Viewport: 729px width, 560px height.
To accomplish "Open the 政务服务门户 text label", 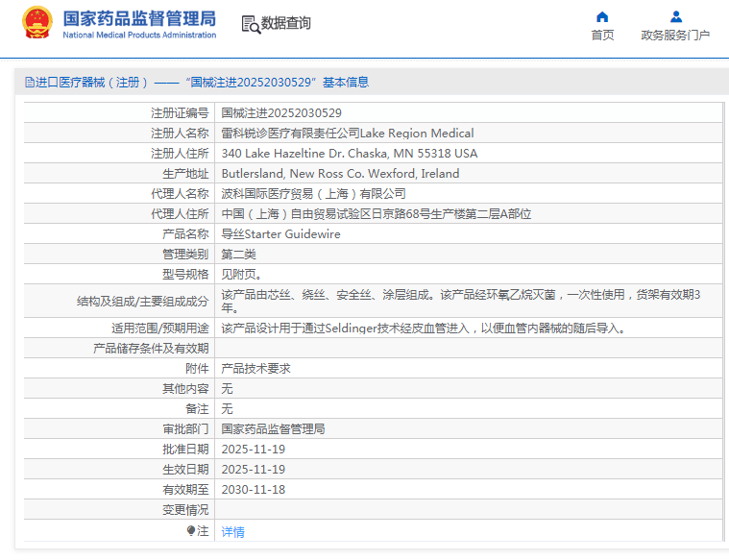I will tap(675, 36).
